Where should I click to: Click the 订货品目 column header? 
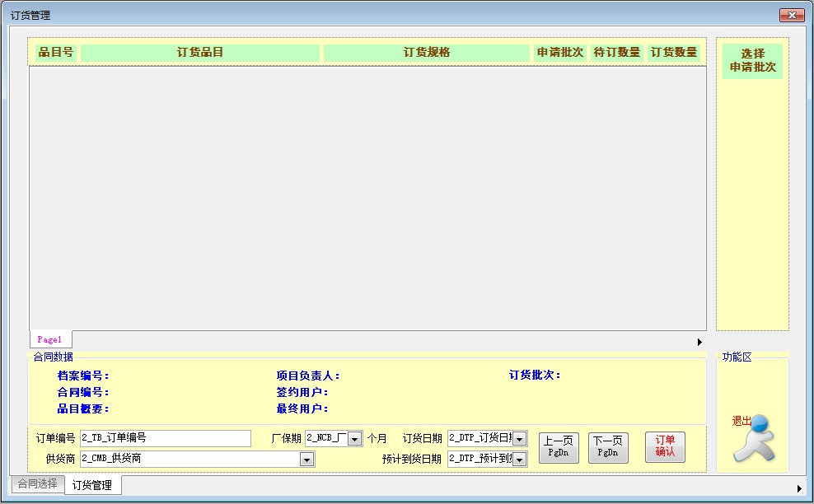point(199,52)
